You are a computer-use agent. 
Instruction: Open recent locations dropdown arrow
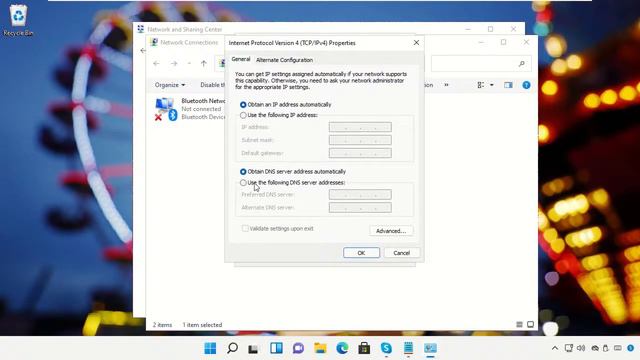tap(189, 64)
